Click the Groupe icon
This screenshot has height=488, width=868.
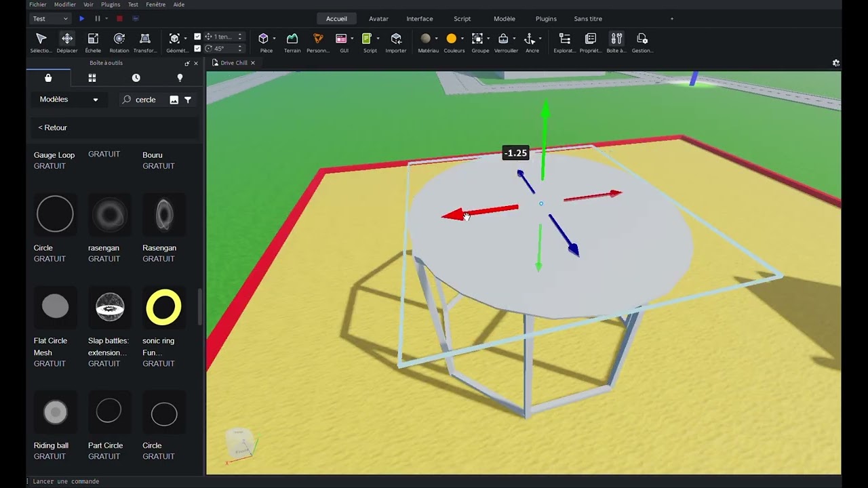(x=479, y=43)
